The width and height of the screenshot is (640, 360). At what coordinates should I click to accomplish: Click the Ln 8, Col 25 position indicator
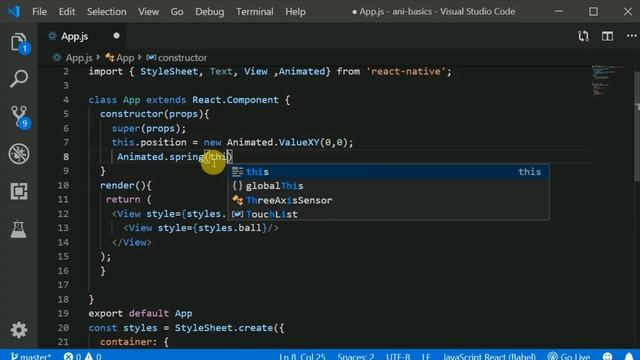click(302, 356)
